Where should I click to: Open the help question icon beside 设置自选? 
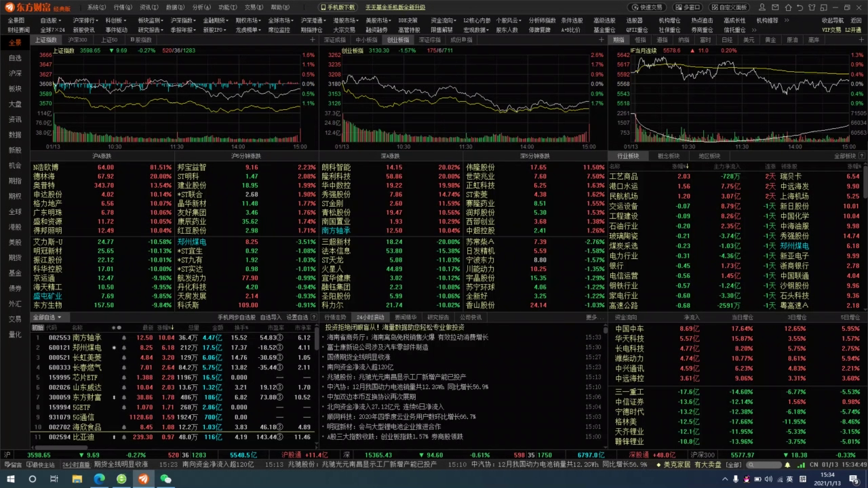[x=313, y=317]
